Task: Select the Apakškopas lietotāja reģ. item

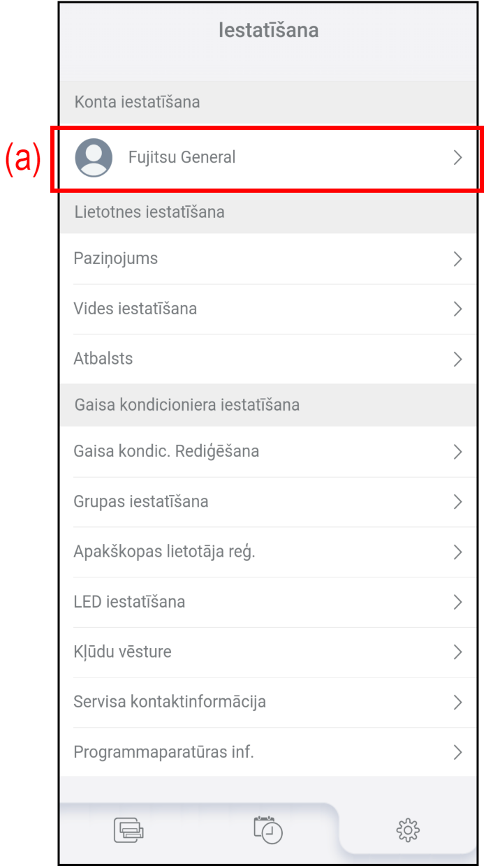Action: click(164, 552)
